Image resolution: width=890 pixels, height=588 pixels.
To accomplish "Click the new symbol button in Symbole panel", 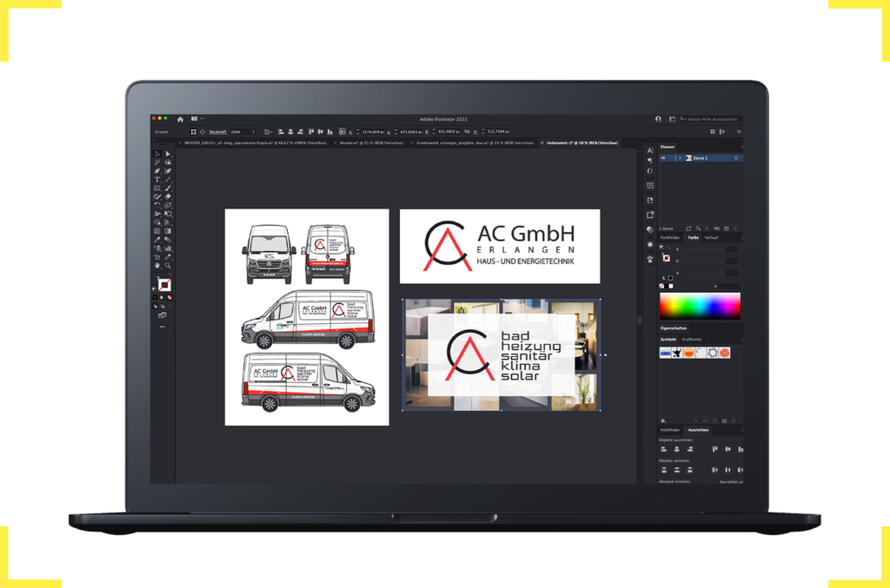I will (724, 421).
